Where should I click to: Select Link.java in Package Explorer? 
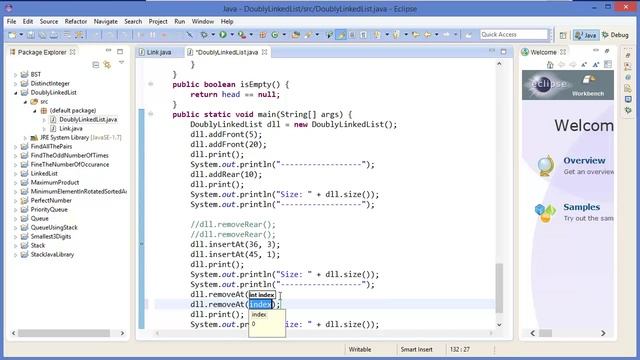click(x=71, y=129)
